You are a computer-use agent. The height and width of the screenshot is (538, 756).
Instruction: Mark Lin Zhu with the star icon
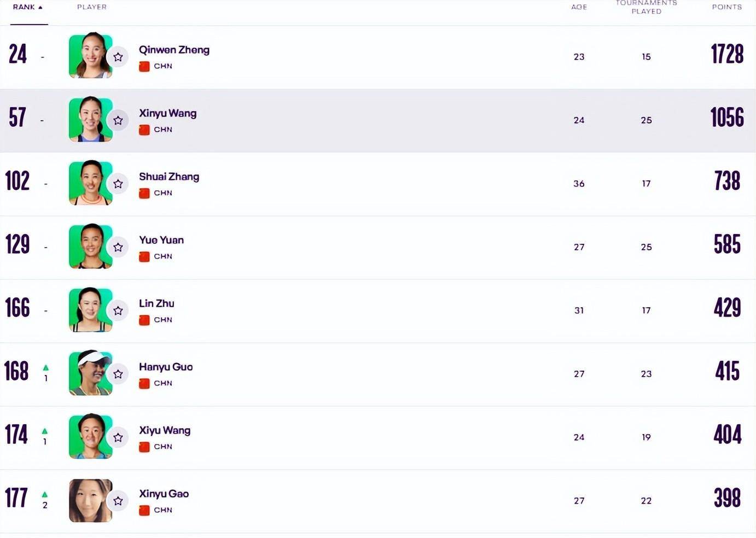(118, 311)
